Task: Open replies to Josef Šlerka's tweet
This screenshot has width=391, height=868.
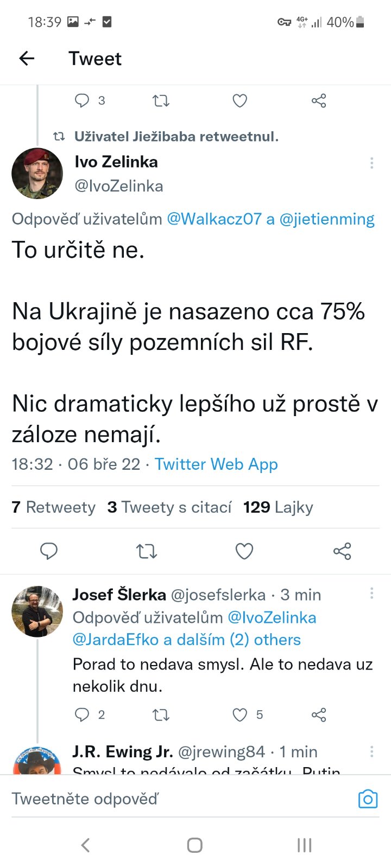Action: 82,714
